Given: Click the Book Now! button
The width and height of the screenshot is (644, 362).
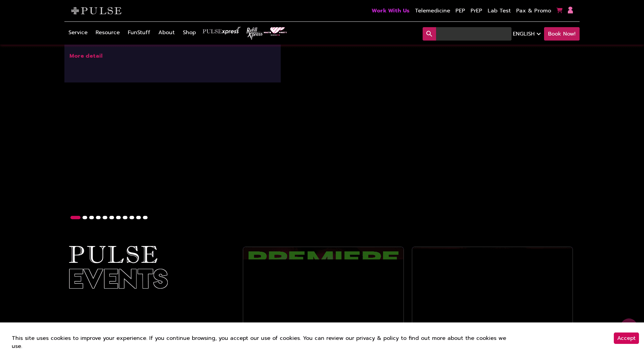Looking at the screenshot, I should 562,34.
